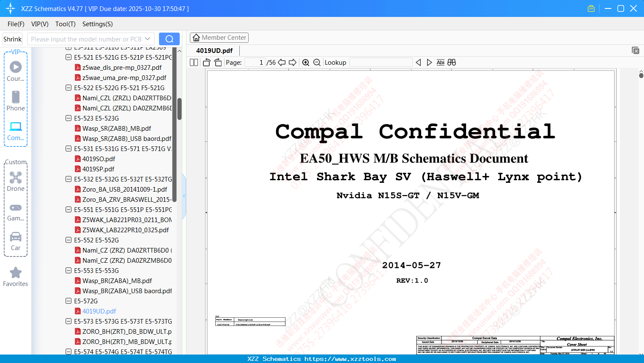Zoom in on the schematic

306,63
